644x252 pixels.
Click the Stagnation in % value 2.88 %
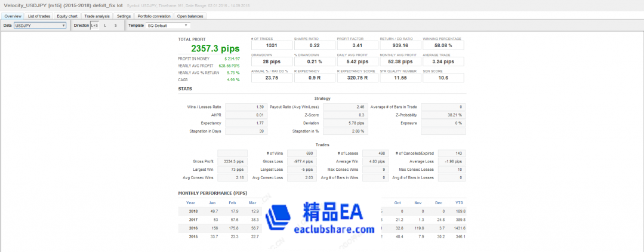(346, 131)
